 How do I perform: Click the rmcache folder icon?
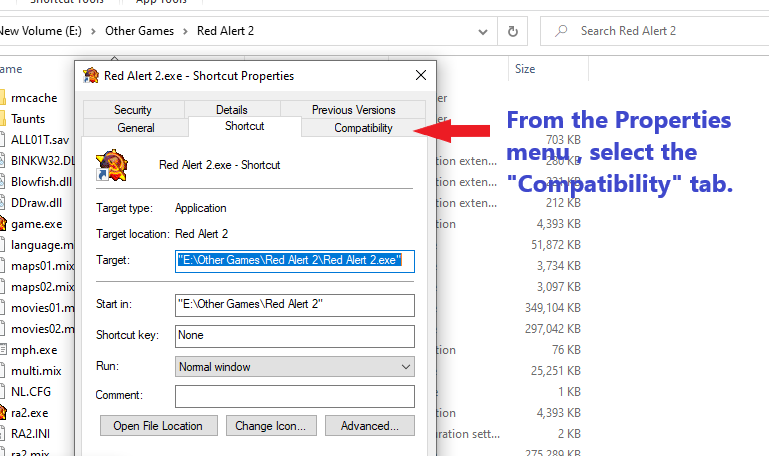(2, 98)
